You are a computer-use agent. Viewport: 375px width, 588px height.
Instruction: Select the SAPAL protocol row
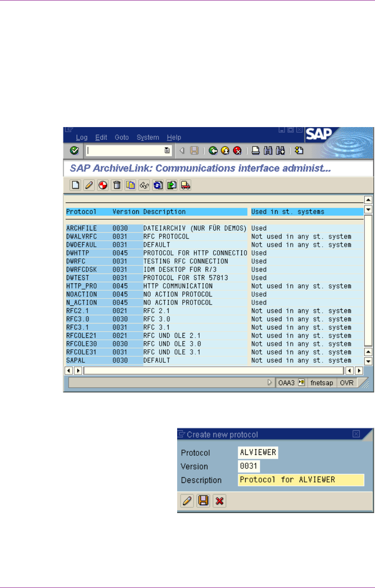pyautogui.click(x=215, y=360)
